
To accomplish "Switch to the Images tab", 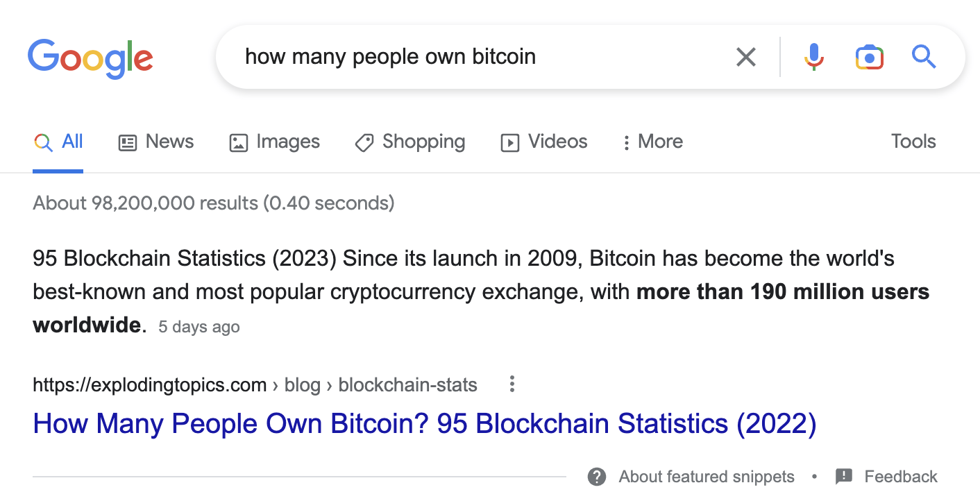I will click(275, 142).
